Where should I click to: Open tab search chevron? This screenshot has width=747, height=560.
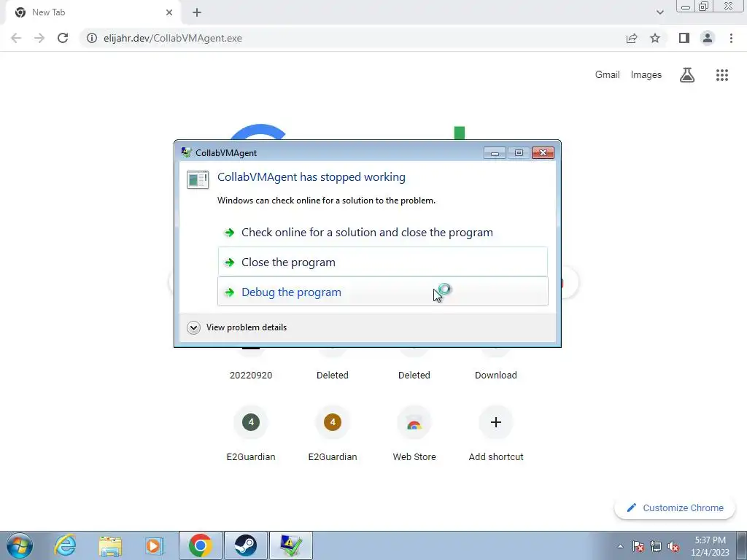click(659, 12)
